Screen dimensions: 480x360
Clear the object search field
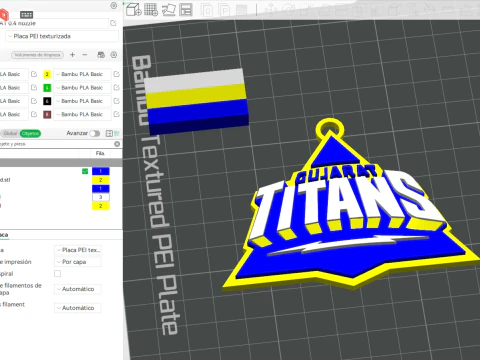click(x=117, y=144)
